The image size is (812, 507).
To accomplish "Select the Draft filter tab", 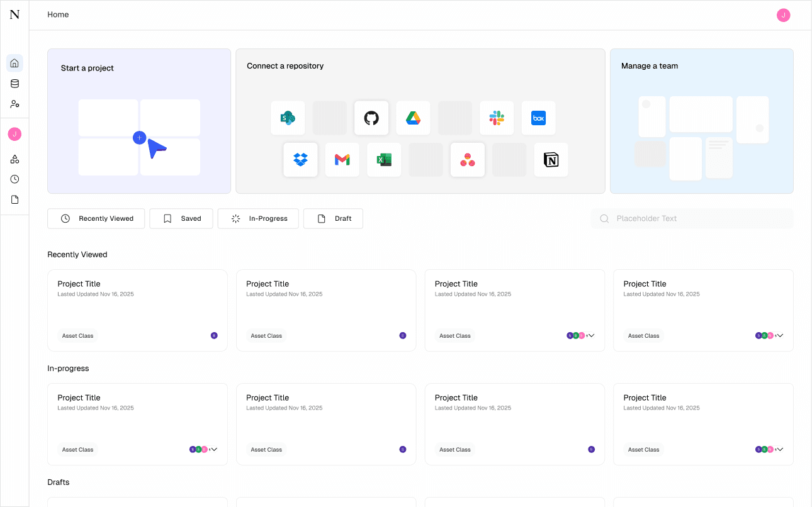I will (333, 218).
